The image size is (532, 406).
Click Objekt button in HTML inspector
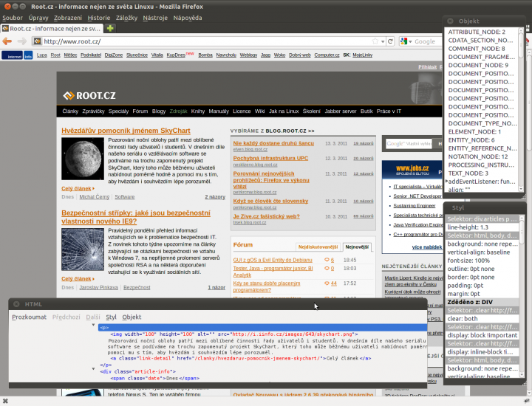tap(132, 317)
